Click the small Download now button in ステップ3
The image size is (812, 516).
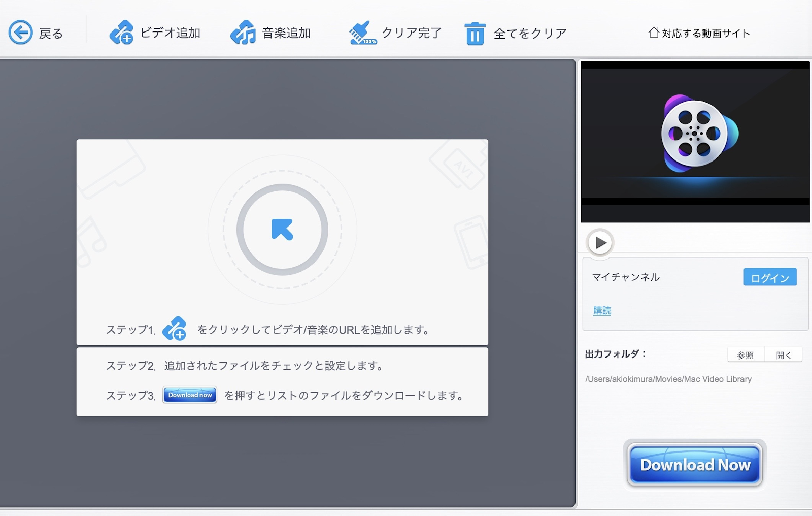[x=190, y=395]
